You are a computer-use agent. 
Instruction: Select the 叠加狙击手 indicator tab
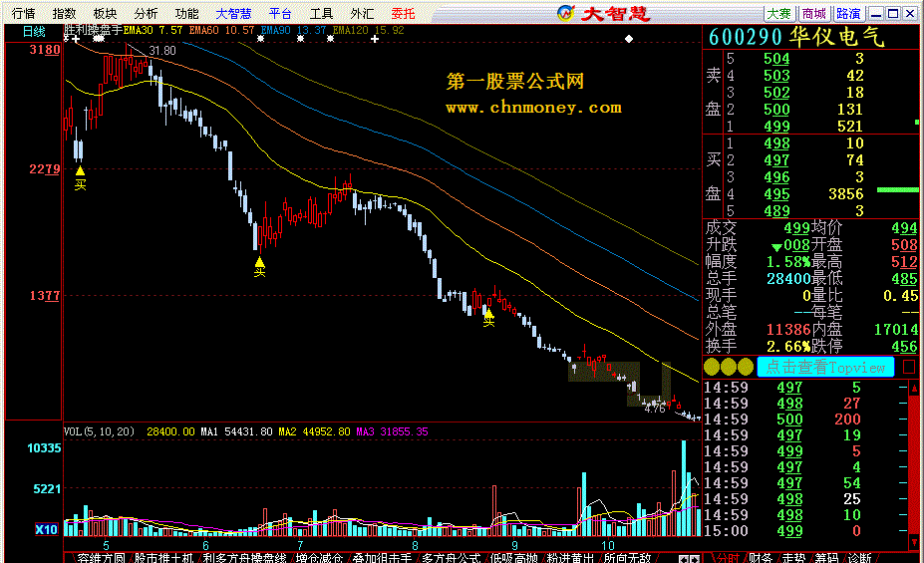point(382,558)
